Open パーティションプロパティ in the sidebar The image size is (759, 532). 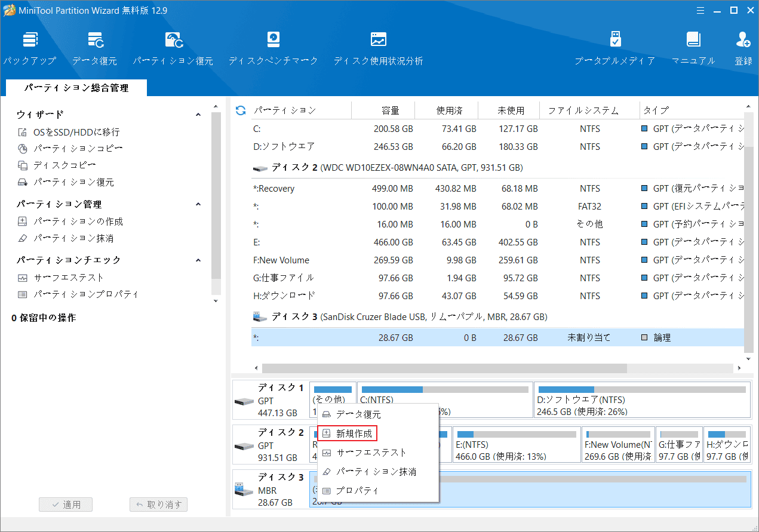coord(86,294)
